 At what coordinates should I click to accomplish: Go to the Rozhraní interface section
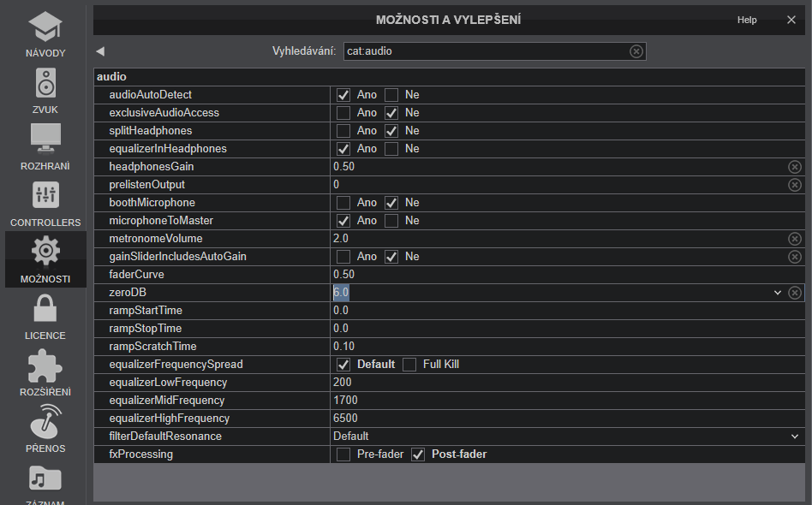[x=45, y=147]
